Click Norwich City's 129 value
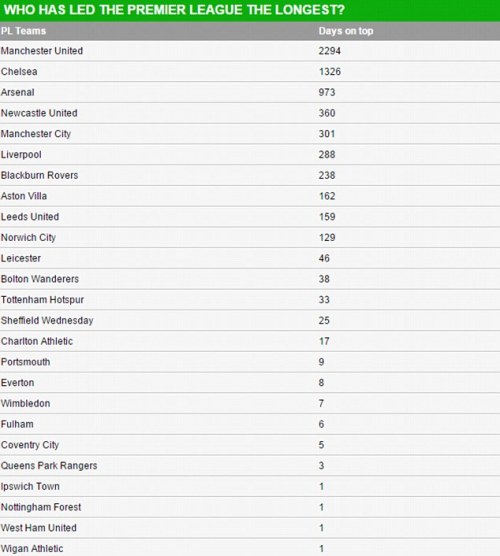 pos(327,238)
